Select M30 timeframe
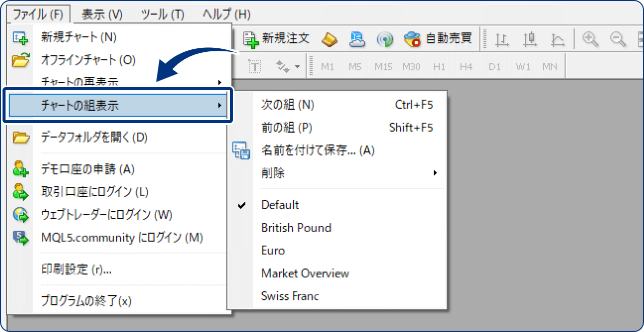Image resolution: width=644 pixels, height=332 pixels. coord(411,66)
